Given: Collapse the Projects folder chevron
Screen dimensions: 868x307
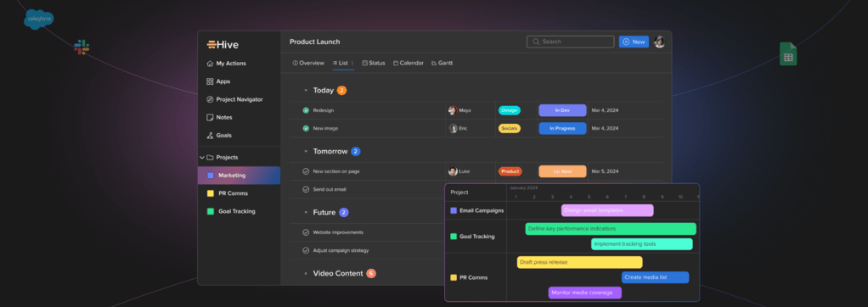Looking at the screenshot, I should (x=201, y=158).
